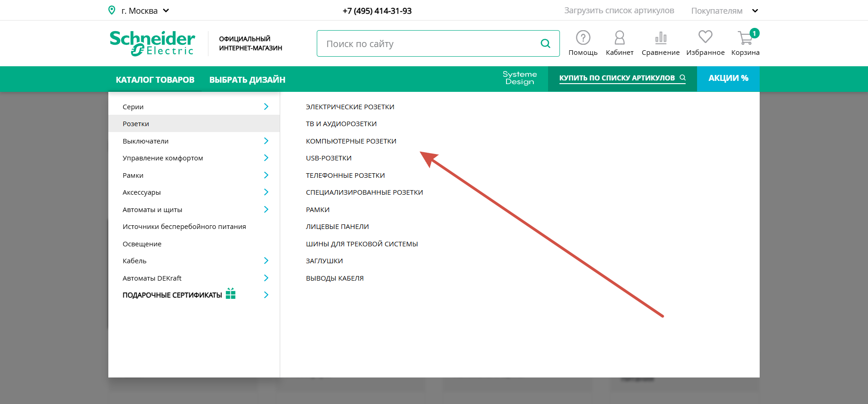Select Аксессуары category

click(142, 192)
